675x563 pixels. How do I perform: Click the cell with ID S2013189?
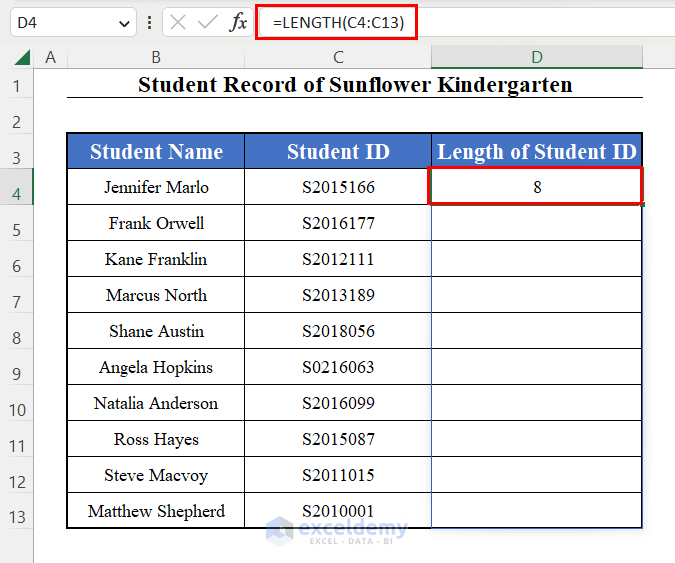click(338, 295)
